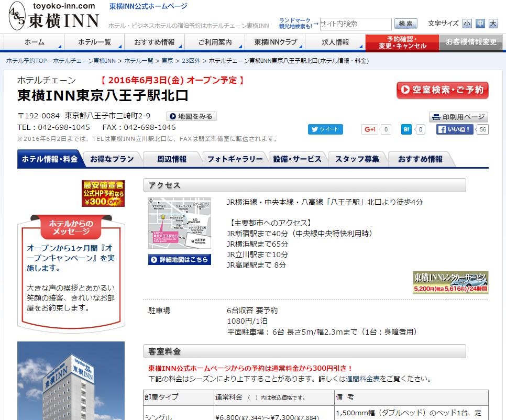
Task: Click the Google +1 count bubble
Action: 386,129
